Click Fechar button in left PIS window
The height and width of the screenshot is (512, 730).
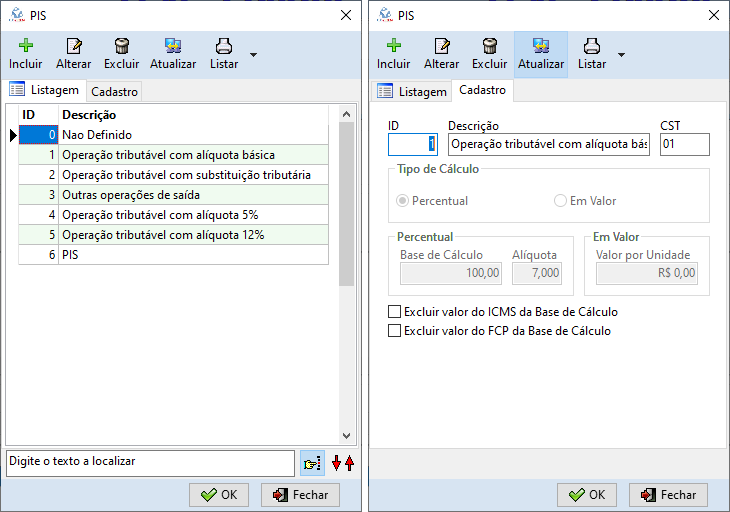(x=300, y=495)
